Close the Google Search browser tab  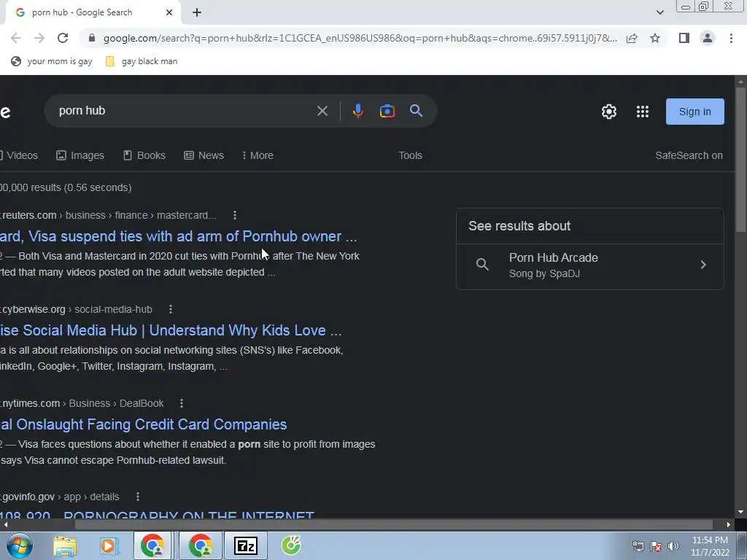tap(169, 12)
